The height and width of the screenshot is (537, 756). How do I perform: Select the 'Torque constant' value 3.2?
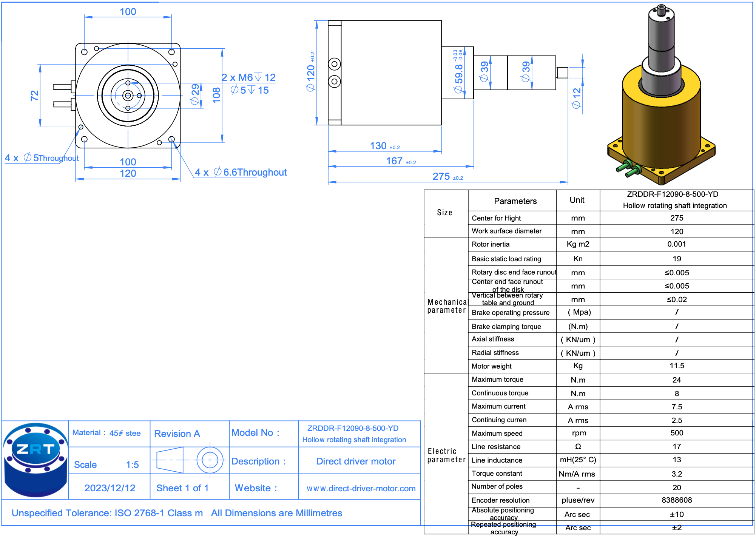(677, 474)
